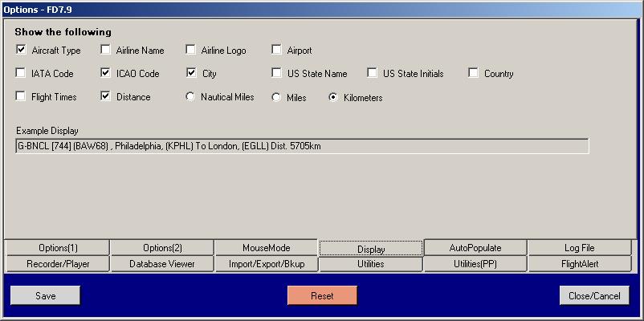This screenshot has height=321, width=644.
Task: Switch to the Options(1) tab
Action: (x=58, y=248)
